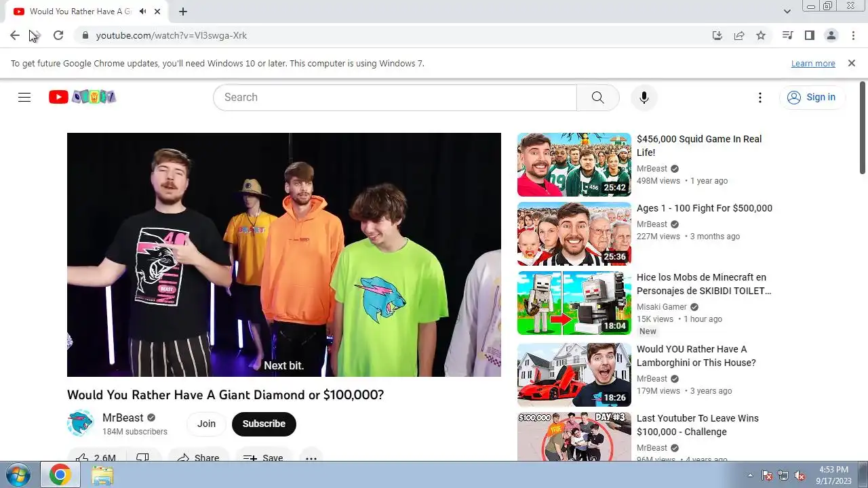The height and width of the screenshot is (488, 868).
Task: Click 498M views text
Action: click(658, 181)
